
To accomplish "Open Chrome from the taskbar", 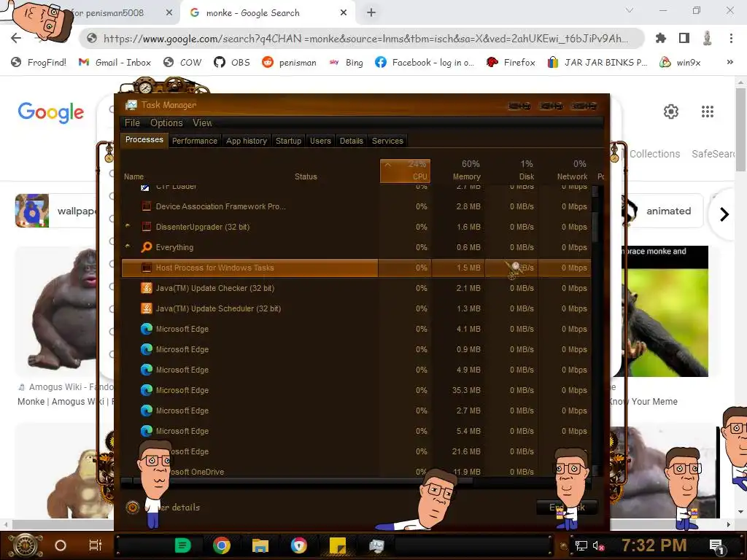I will pyautogui.click(x=221, y=545).
